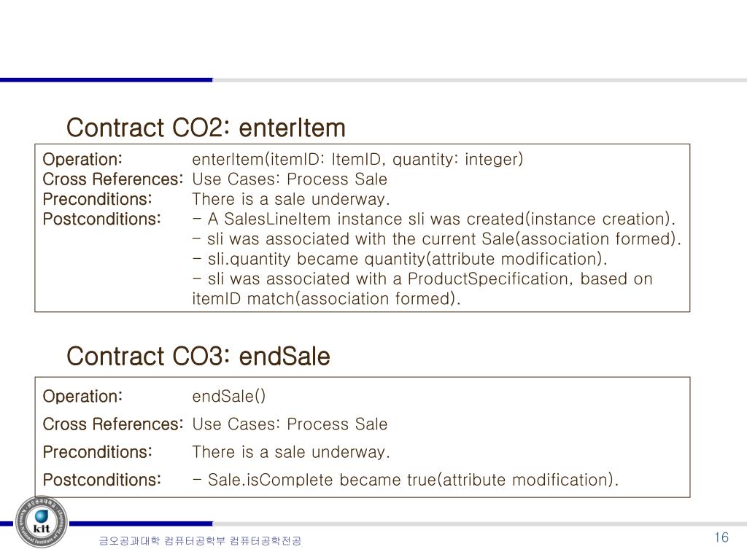
Task: Click the slide page number 16
Action: click(x=721, y=537)
